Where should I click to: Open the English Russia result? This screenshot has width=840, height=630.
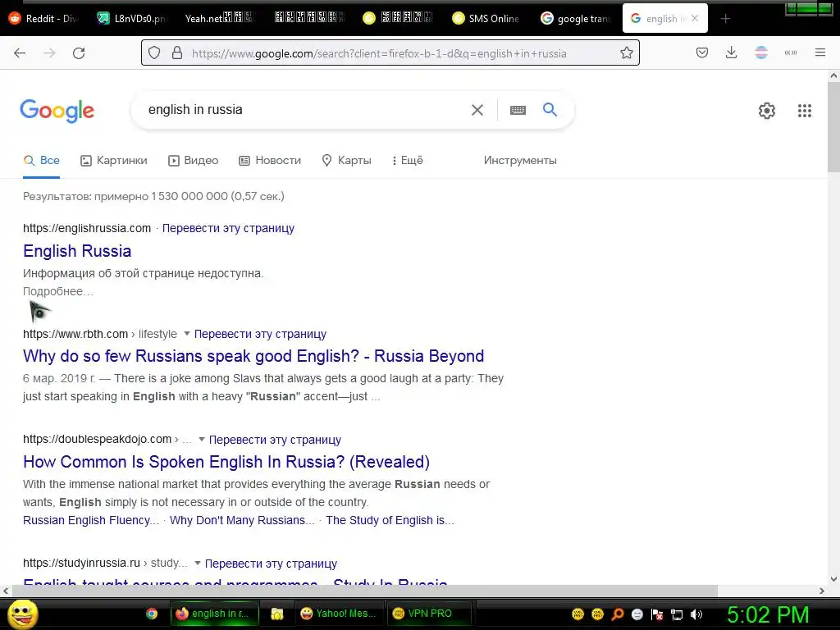pos(77,251)
